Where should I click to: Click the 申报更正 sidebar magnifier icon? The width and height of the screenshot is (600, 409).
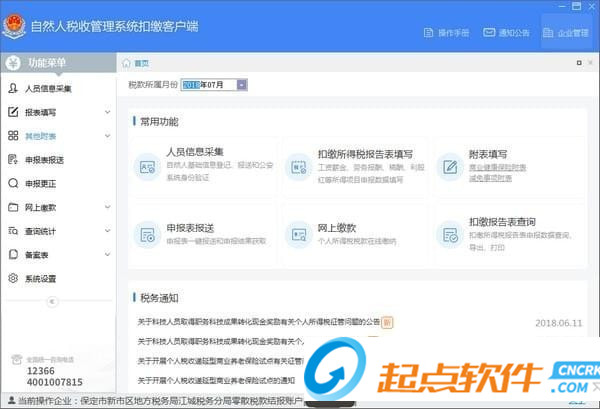click(13, 183)
